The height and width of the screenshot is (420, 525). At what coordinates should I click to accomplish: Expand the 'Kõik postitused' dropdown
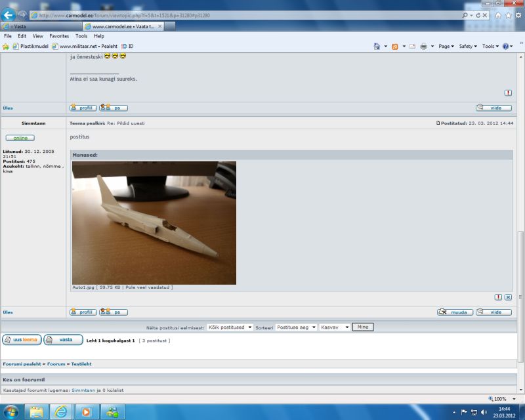[x=230, y=327]
